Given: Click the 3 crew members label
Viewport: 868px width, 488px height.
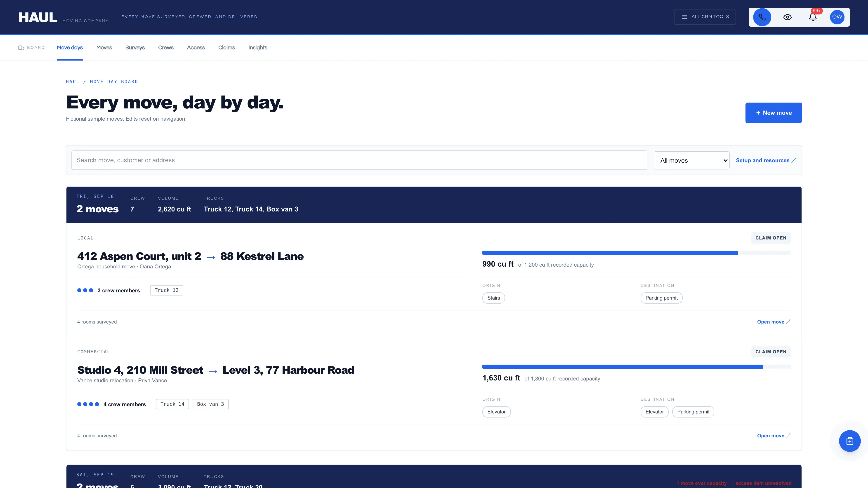Looking at the screenshot, I should point(119,291).
